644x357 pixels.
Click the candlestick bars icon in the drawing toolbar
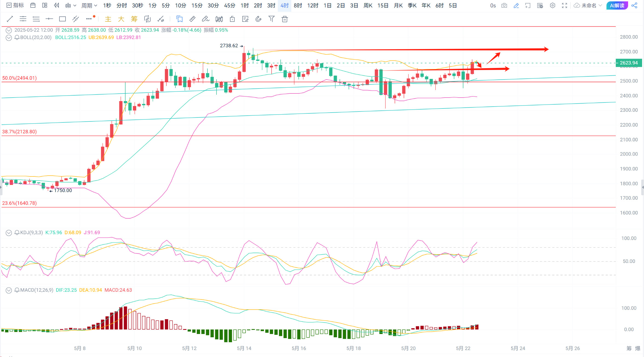pos(219,19)
